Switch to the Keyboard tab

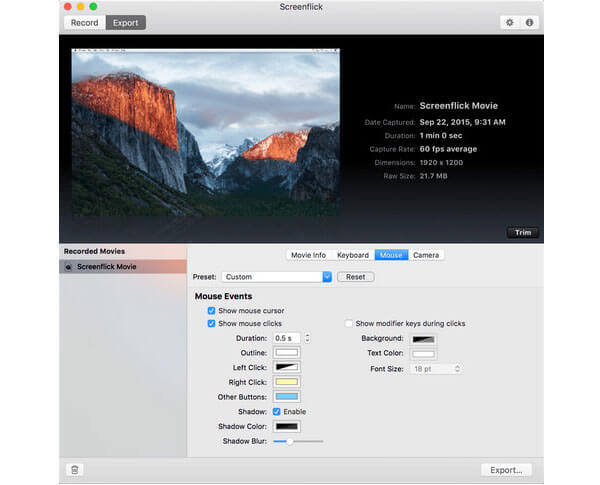point(353,255)
